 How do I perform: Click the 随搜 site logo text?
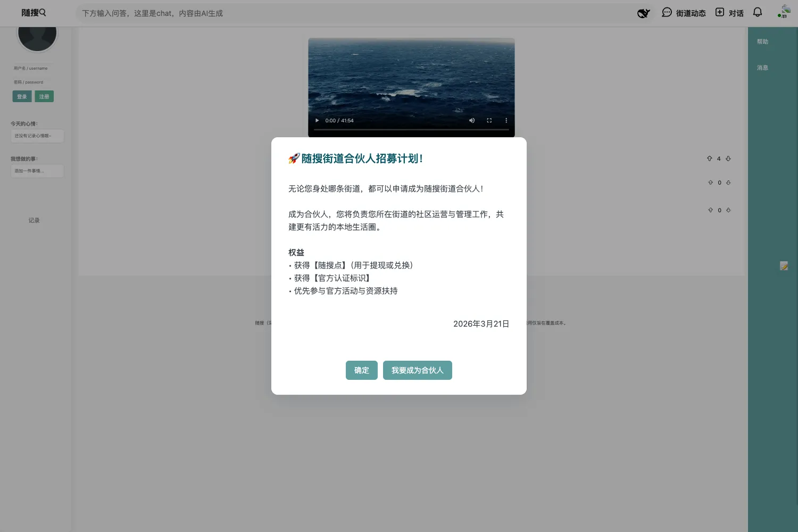pyautogui.click(x=30, y=12)
